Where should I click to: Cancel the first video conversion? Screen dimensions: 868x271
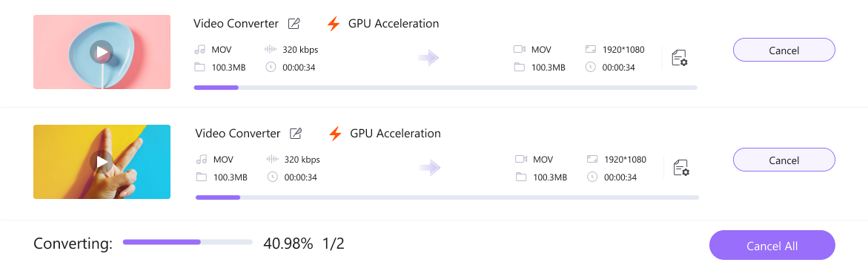783,50
